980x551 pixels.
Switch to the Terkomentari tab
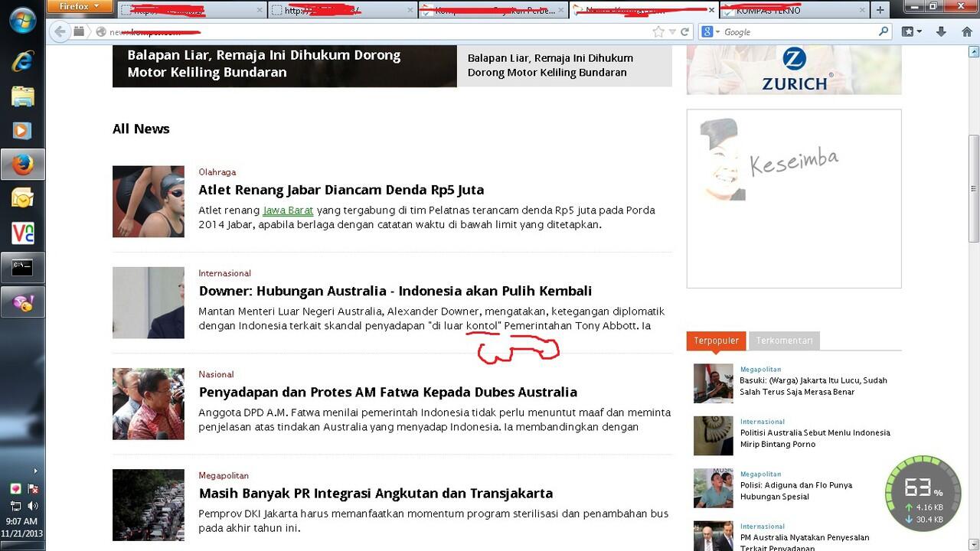click(x=783, y=341)
